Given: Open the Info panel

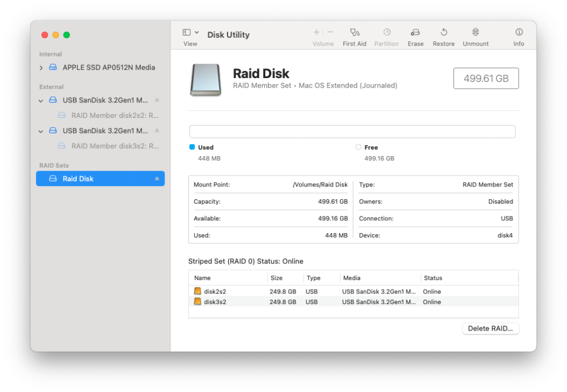Looking at the screenshot, I should point(519,33).
